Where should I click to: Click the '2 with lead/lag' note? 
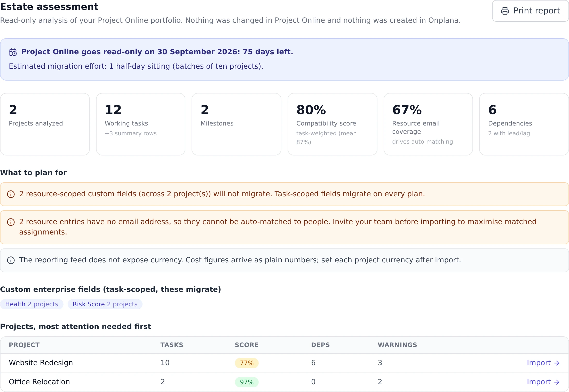(x=509, y=134)
